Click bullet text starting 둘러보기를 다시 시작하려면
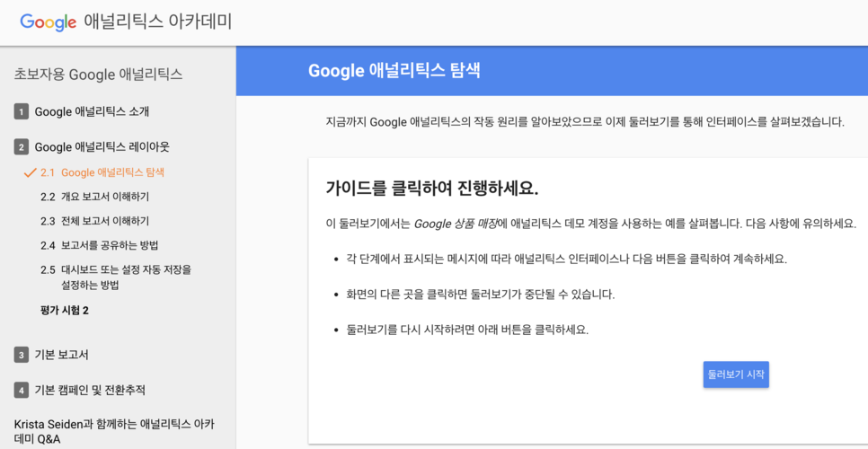 pos(468,330)
